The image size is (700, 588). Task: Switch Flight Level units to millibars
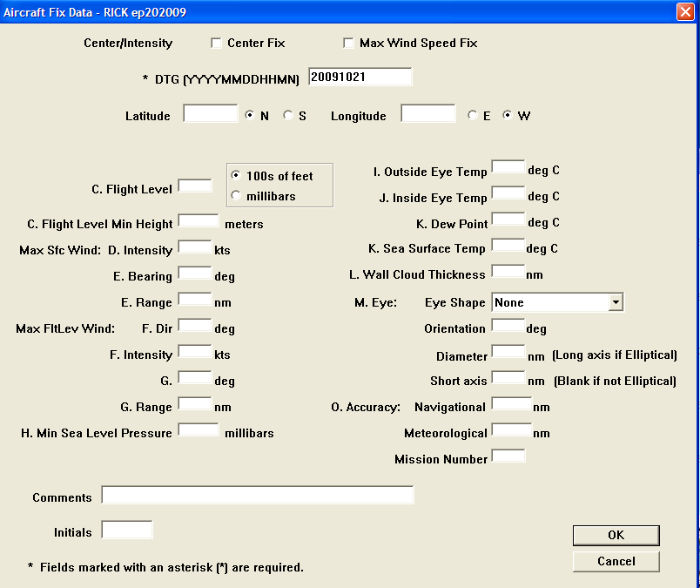coord(235,194)
